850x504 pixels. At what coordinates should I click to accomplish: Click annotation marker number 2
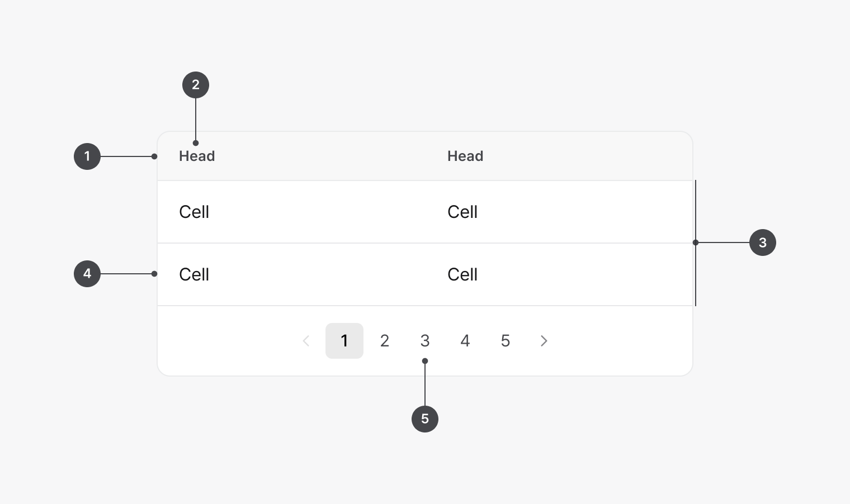196,85
